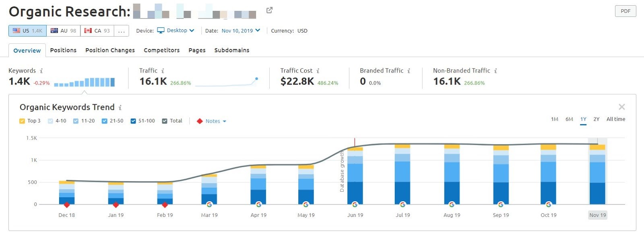Click the Jun 19 stacked bar

point(355,176)
